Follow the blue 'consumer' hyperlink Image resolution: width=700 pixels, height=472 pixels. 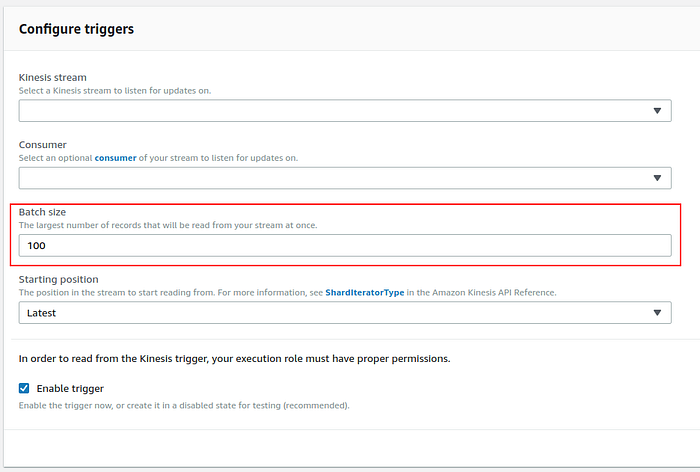point(115,158)
